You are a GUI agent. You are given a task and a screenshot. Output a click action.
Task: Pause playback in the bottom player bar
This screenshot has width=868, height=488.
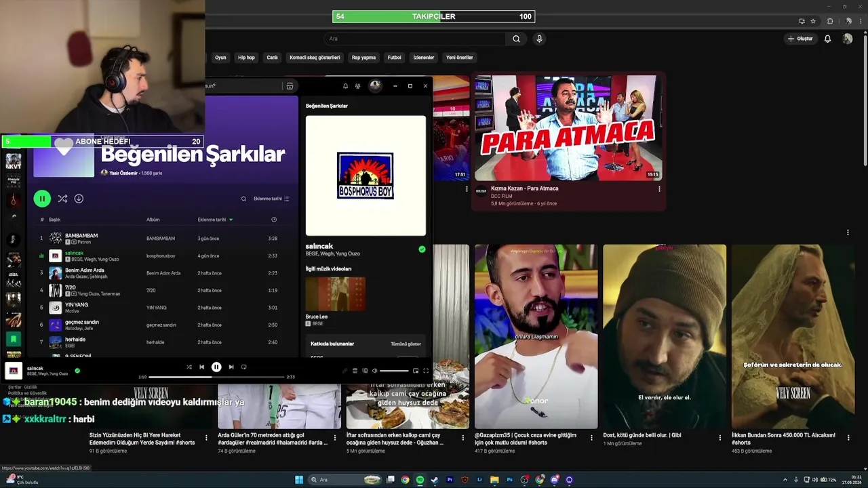pos(216,367)
